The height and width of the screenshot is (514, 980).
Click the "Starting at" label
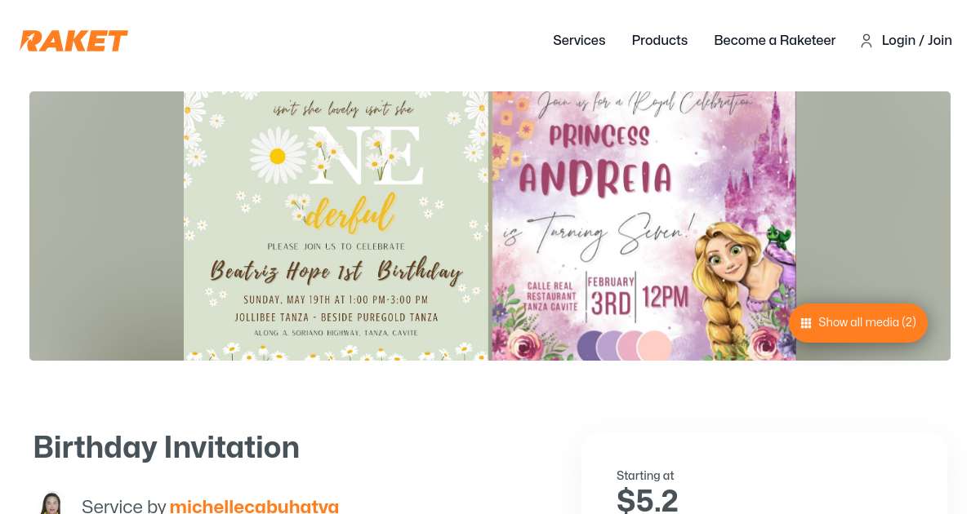coord(645,476)
